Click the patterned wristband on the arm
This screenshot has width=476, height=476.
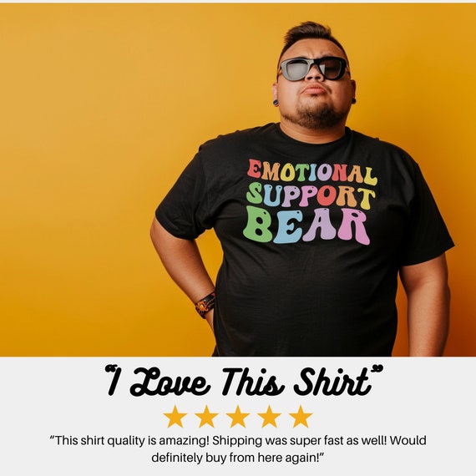tap(205, 305)
